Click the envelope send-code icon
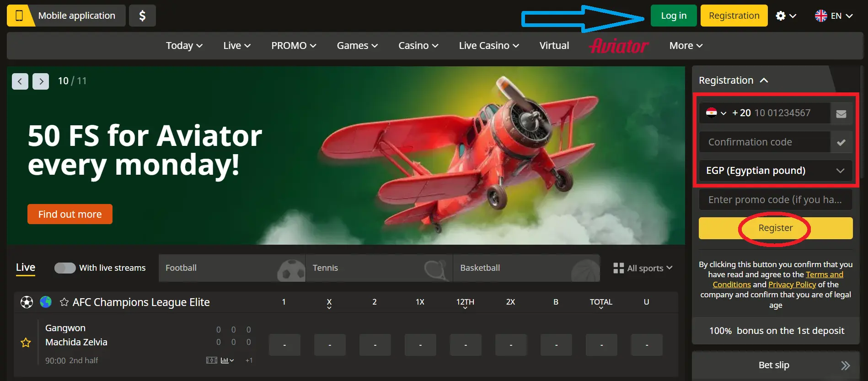Screen dimensions: 868x381 click(x=841, y=113)
